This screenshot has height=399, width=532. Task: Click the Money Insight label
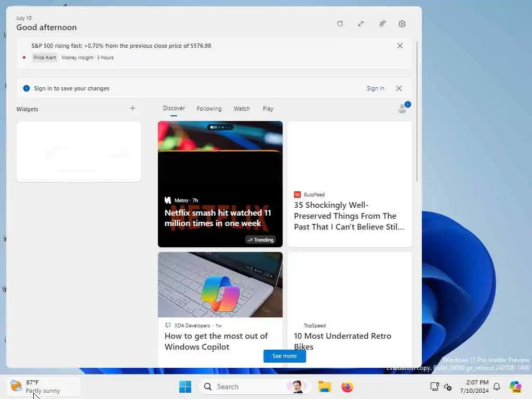pos(77,58)
